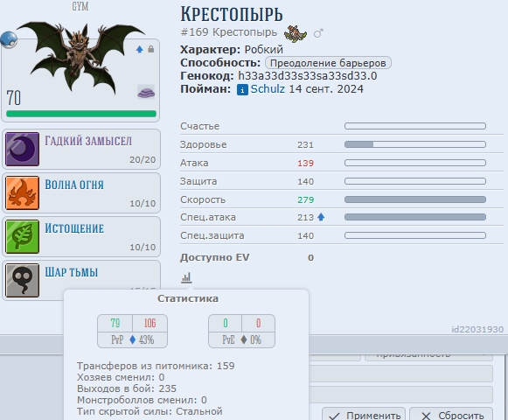Select the Шар тьмы ghost move icon
508x420 pixels.
(23, 280)
